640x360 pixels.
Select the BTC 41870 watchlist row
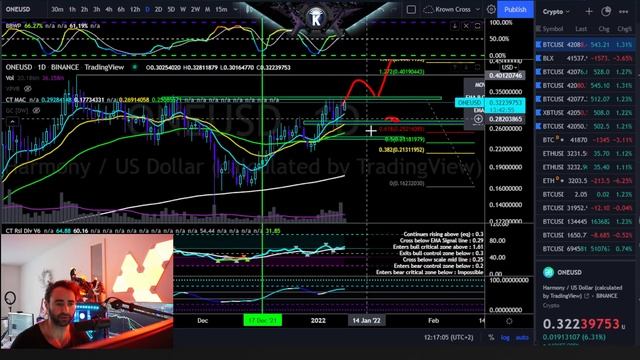pos(586,140)
